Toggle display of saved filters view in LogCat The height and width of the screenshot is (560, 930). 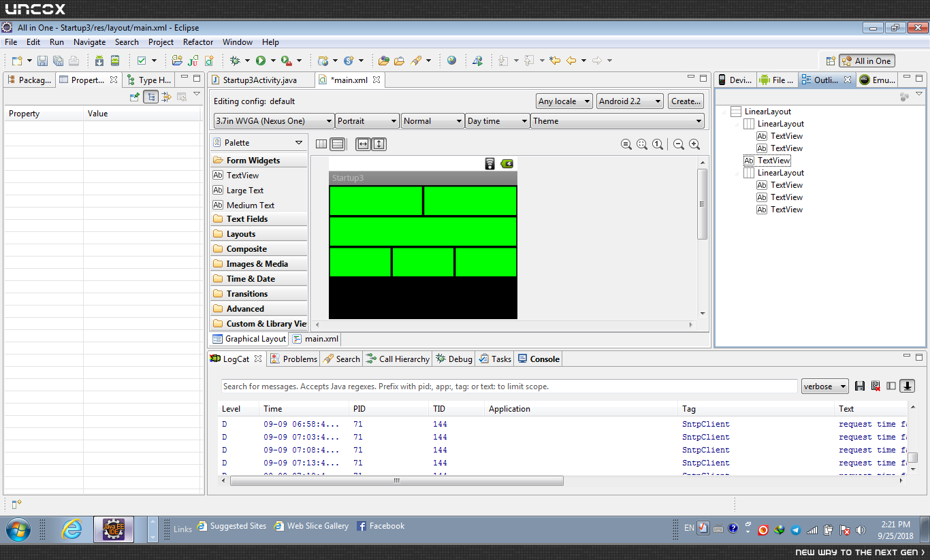point(891,386)
